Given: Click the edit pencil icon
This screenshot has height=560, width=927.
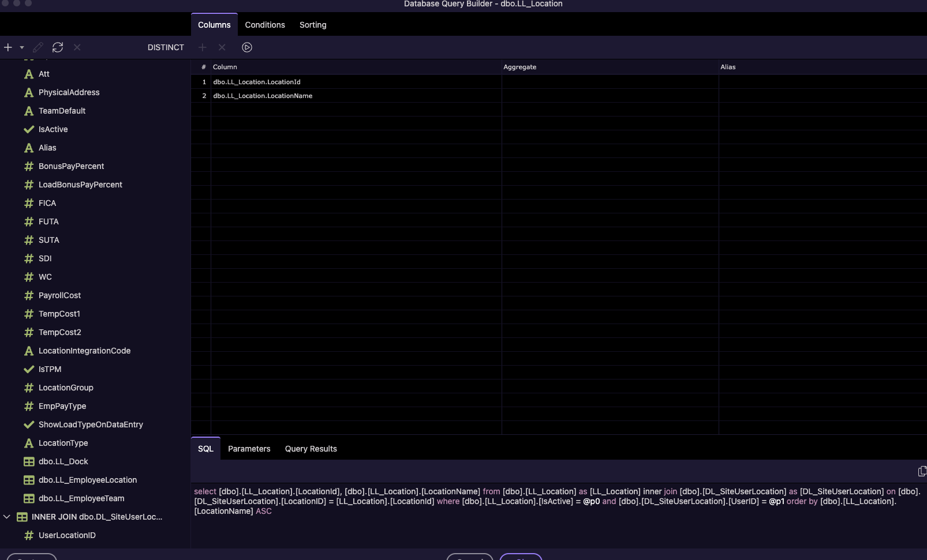Looking at the screenshot, I should pos(38,47).
